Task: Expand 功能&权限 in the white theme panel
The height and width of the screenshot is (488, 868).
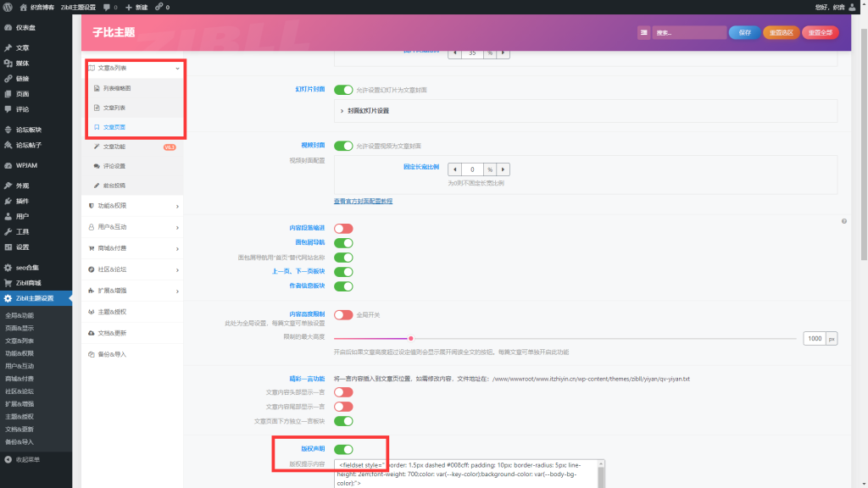Action: point(133,206)
